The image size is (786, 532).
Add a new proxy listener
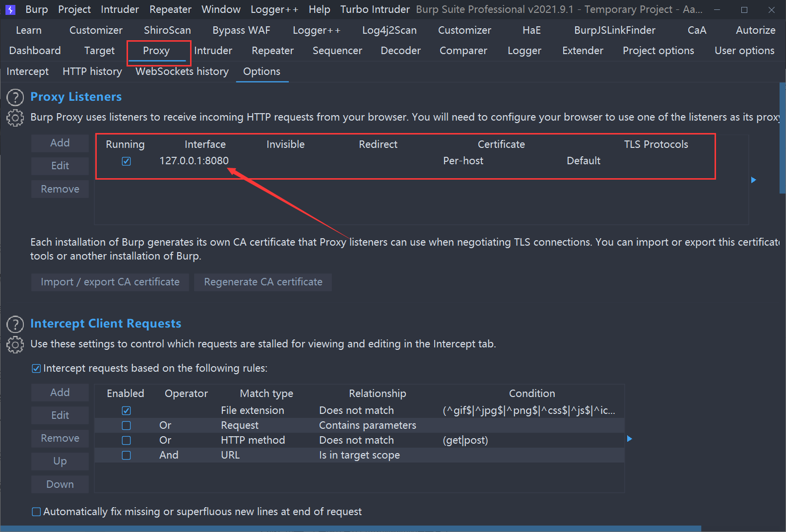[60, 143]
